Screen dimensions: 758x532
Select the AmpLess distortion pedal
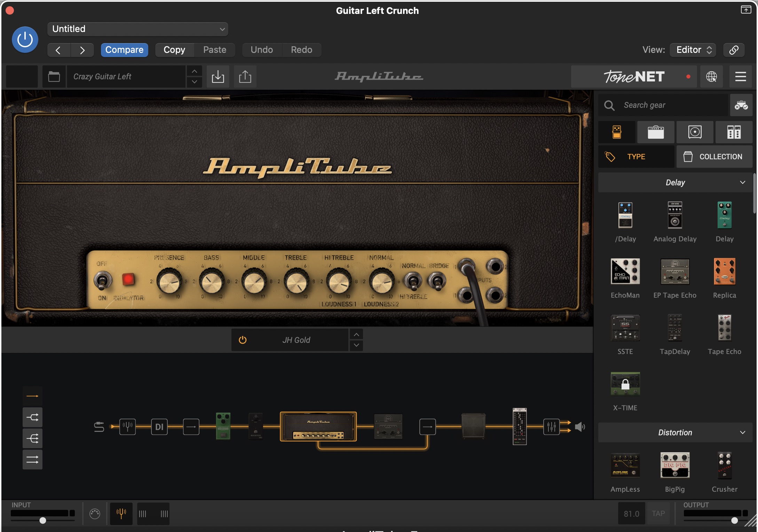click(625, 466)
